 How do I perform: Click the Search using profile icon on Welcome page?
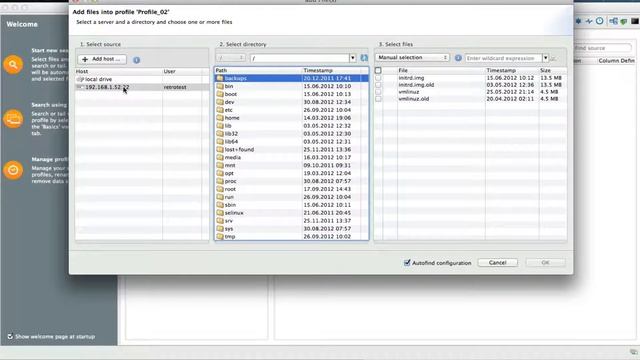13,119
